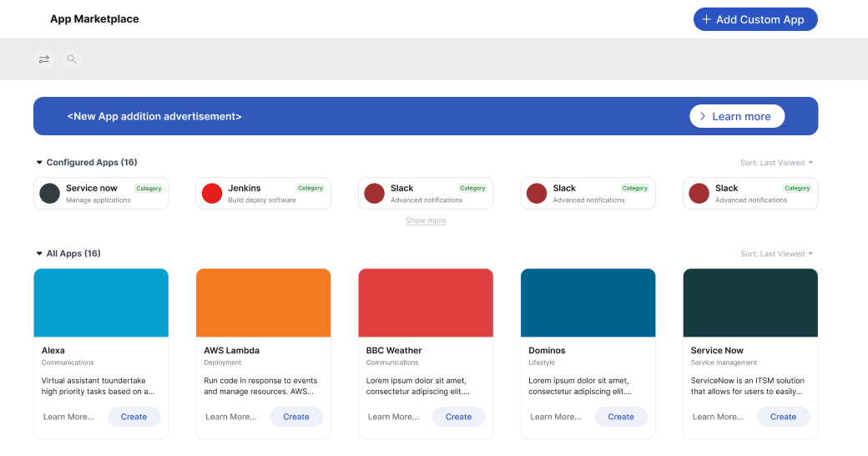Open the filter settings icon
The image size is (868, 456).
(x=43, y=59)
